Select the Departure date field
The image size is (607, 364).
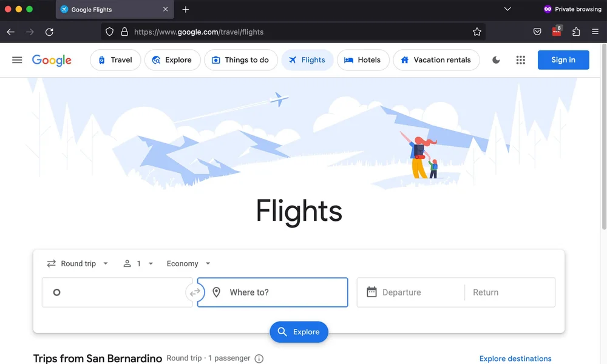coord(411,292)
